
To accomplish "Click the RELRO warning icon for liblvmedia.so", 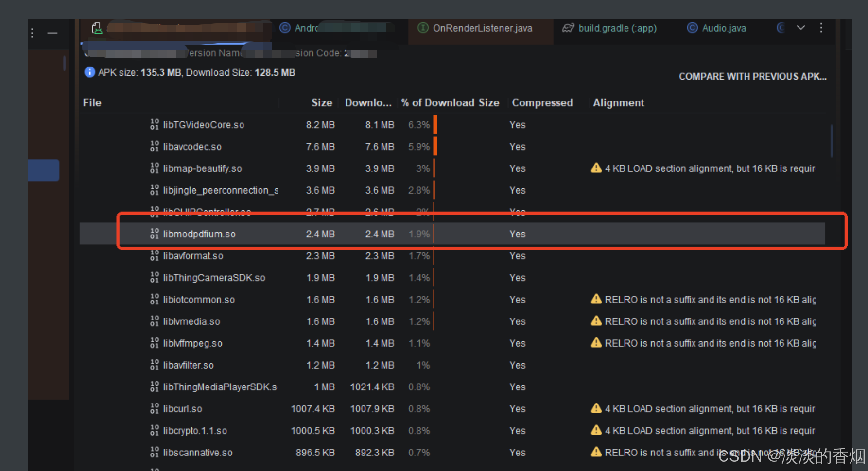I will (x=596, y=321).
